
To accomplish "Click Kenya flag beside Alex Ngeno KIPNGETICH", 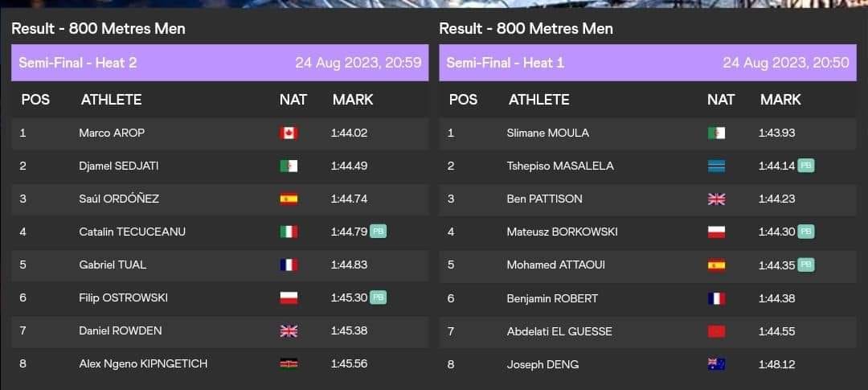I will coord(289,363).
